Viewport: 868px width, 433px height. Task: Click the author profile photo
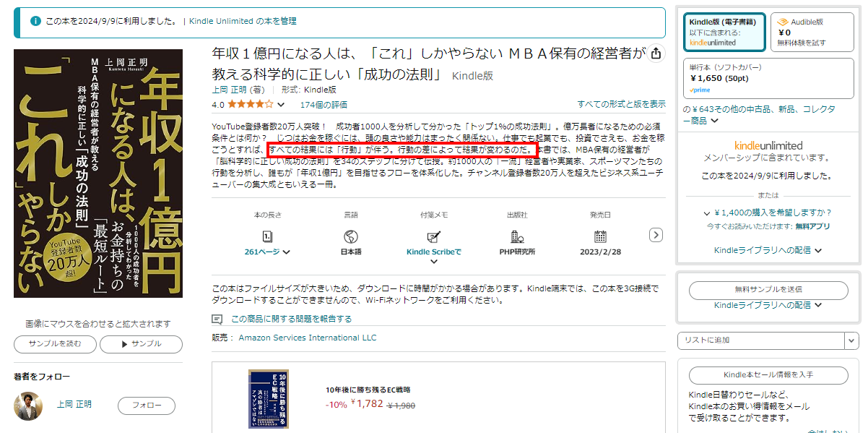[28, 406]
